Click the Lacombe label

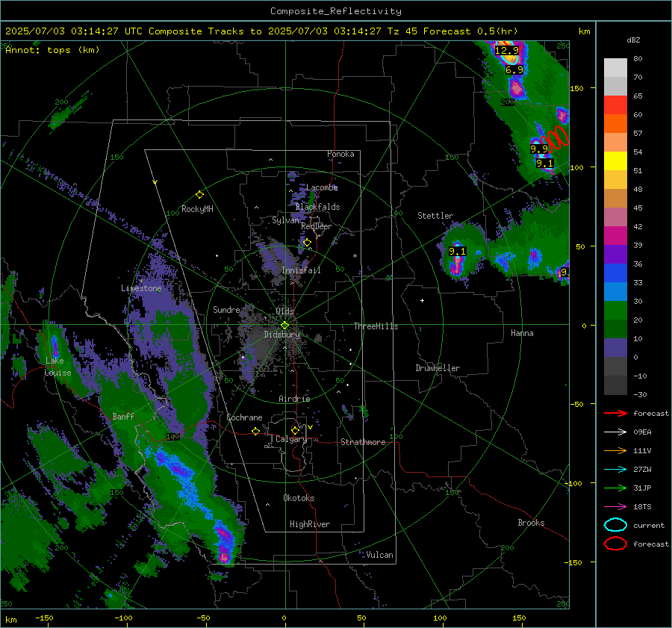coord(322,187)
